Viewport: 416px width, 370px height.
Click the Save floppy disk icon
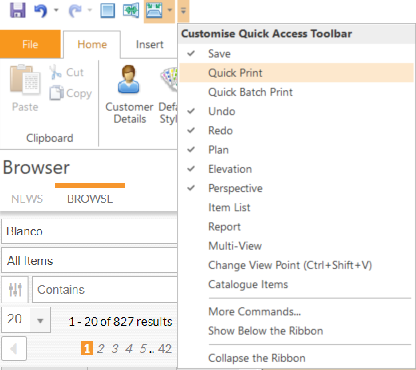pyautogui.click(x=18, y=10)
